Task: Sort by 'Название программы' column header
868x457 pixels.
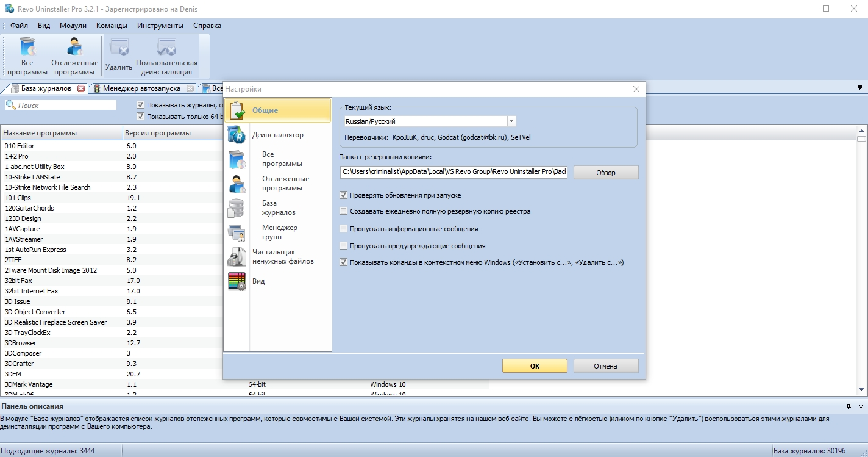Action: click(x=62, y=133)
